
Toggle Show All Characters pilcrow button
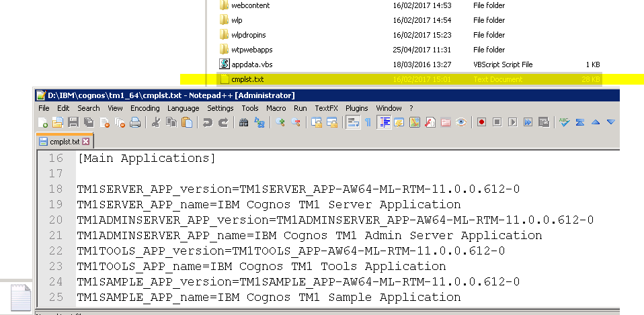[368, 122]
